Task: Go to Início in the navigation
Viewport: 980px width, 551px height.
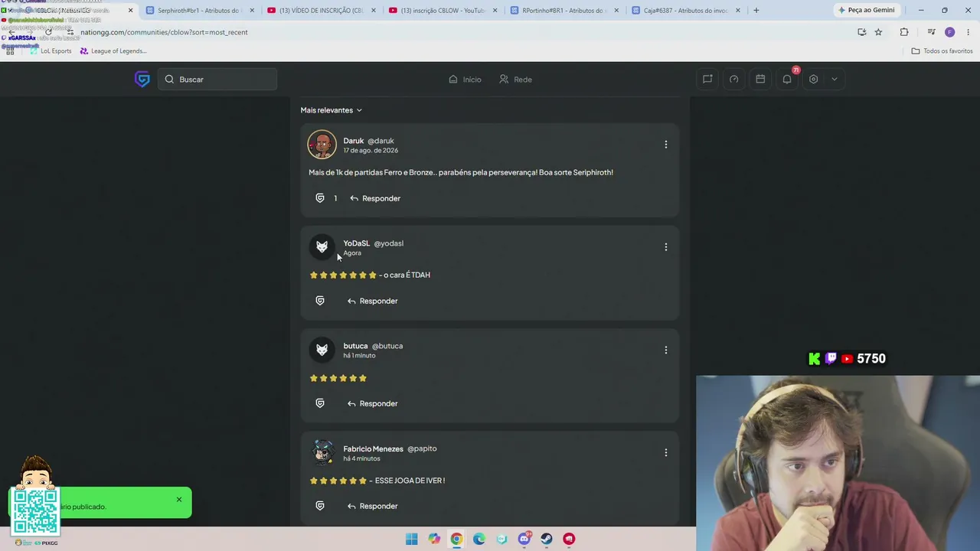Action: pyautogui.click(x=465, y=80)
